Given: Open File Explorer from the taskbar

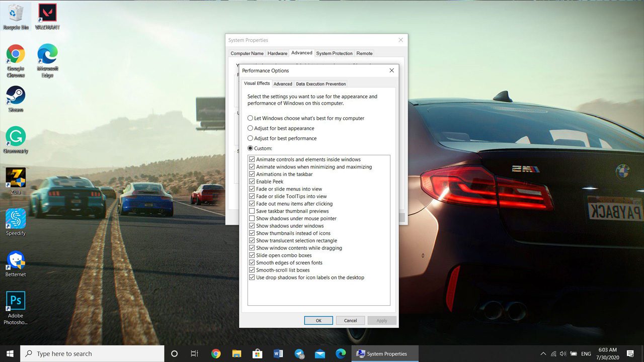Looking at the screenshot, I should tap(236, 354).
